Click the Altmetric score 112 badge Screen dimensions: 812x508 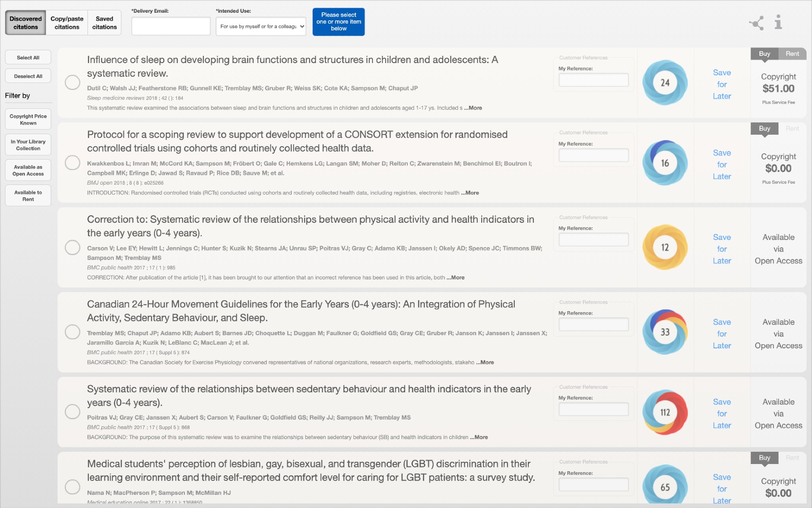coord(665,412)
